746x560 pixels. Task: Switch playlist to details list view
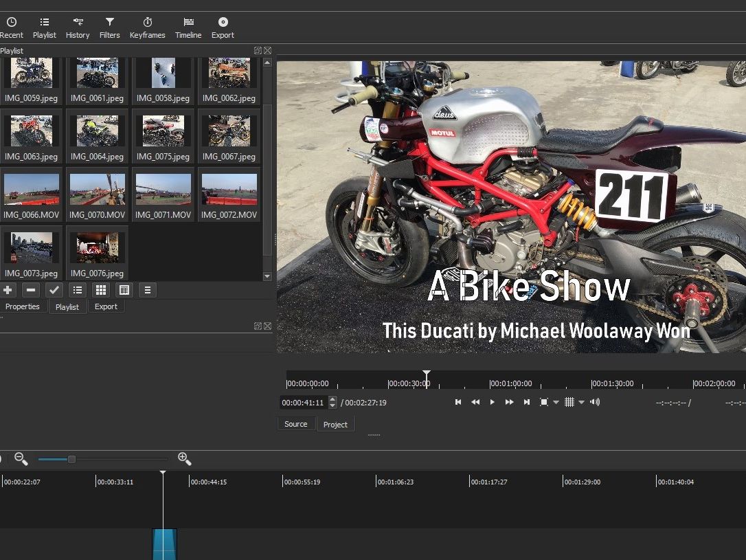77,290
